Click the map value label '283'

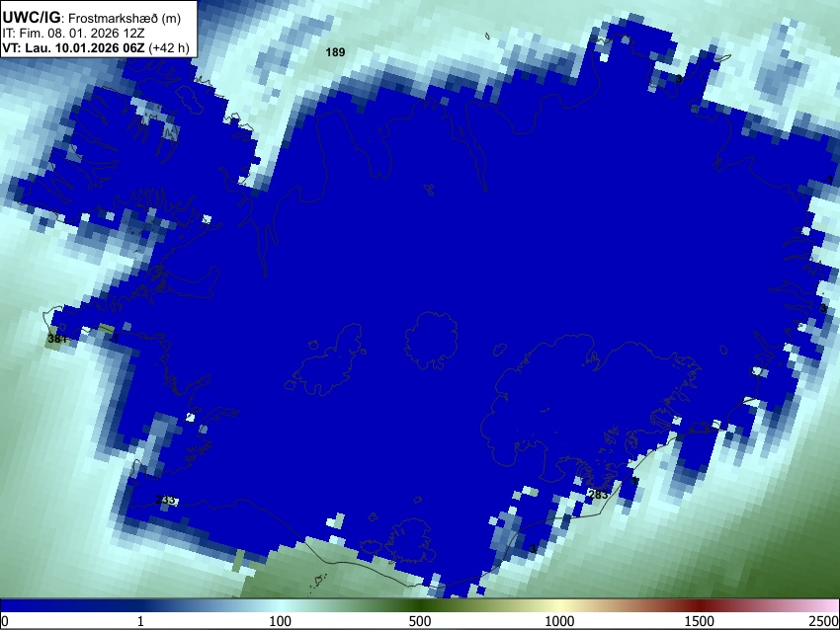[598, 494]
